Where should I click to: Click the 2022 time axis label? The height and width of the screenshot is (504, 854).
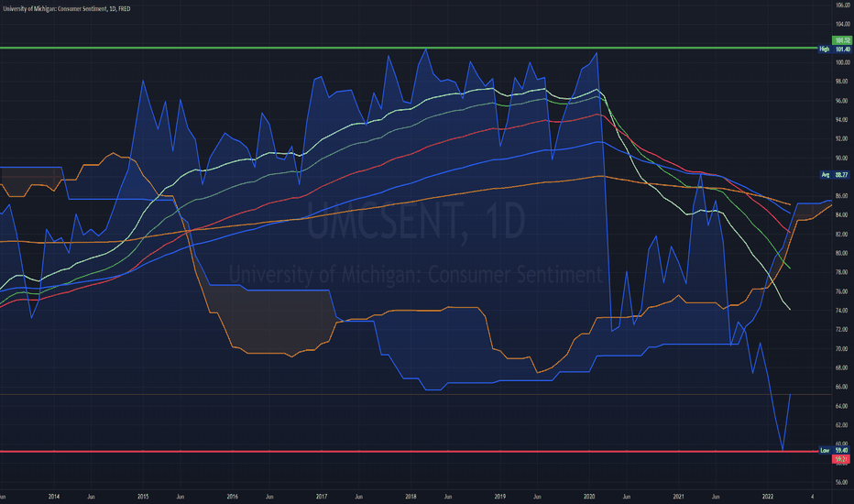point(767,497)
